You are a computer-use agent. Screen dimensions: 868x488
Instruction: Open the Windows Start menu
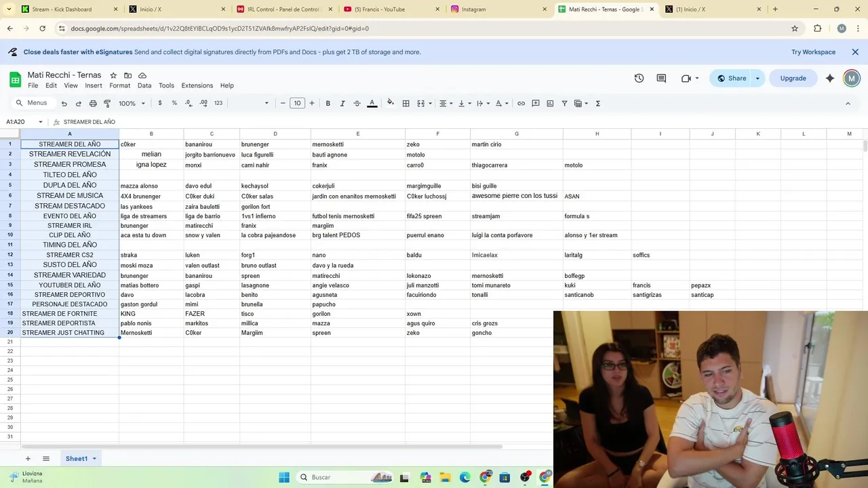click(284, 477)
